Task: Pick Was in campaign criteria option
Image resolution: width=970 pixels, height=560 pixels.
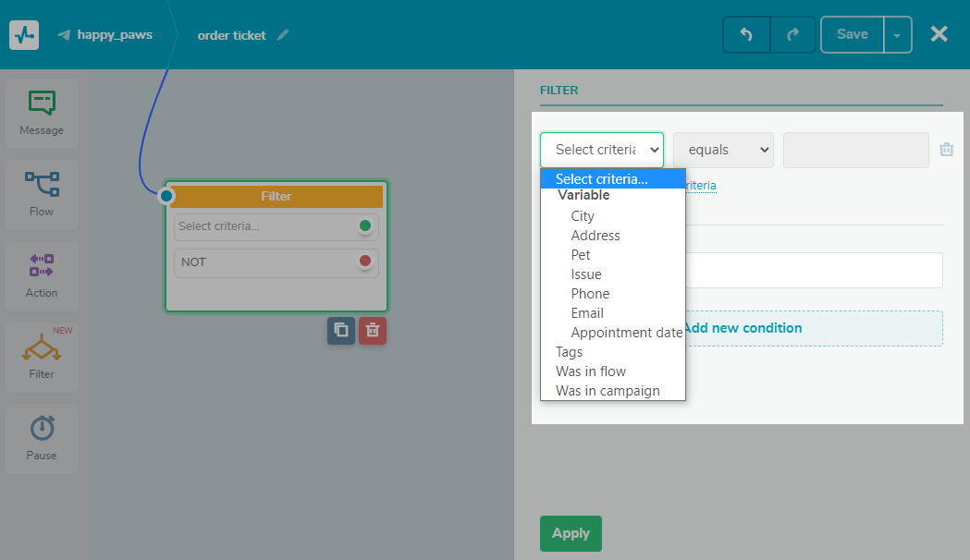Action: coord(608,391)
